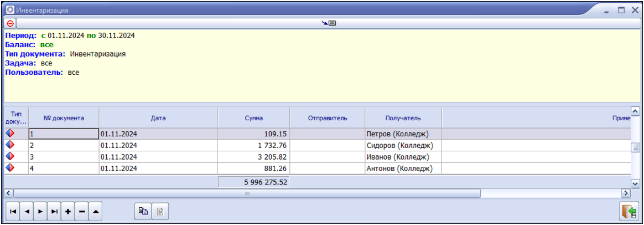
Task: Go to the first record
Action: 12,212
